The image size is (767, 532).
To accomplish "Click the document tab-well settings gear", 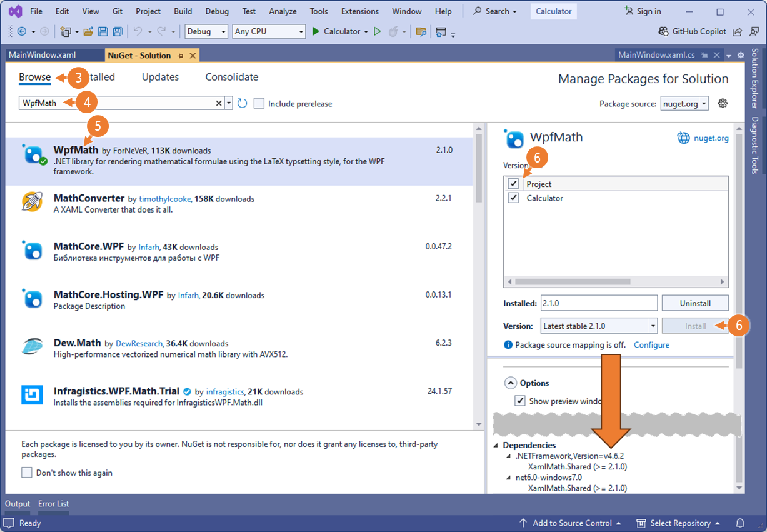I will [x=741, y=55].
